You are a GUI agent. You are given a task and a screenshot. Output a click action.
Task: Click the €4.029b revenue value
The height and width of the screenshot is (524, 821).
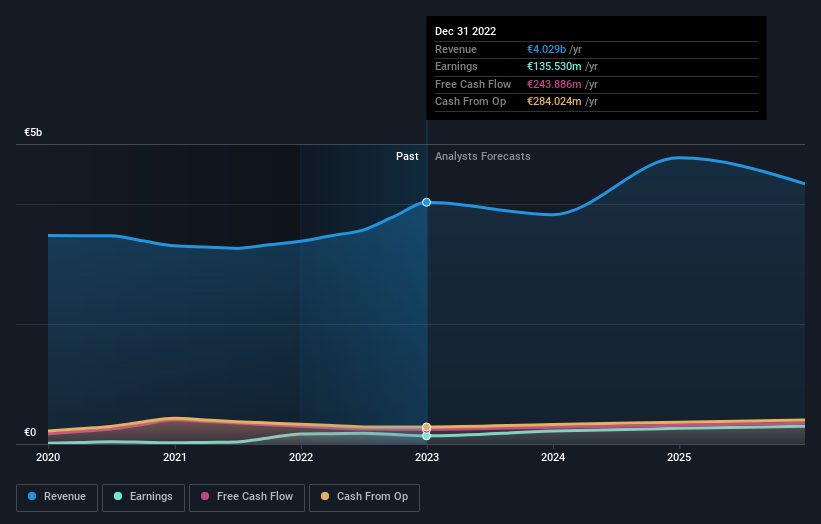[x=547, y=49]
